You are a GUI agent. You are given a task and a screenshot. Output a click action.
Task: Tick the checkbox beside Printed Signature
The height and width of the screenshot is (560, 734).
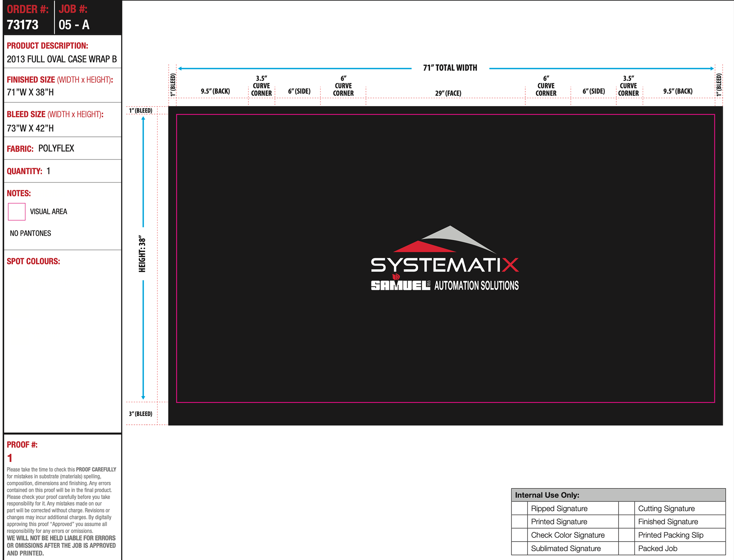(520, 522)
